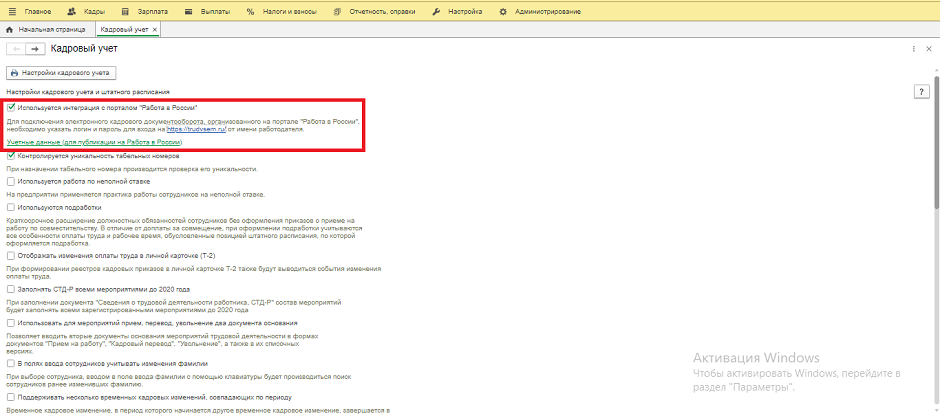Select the Кадровый учет tab
This screenshot has height=416, width=940.
(124, 29)
